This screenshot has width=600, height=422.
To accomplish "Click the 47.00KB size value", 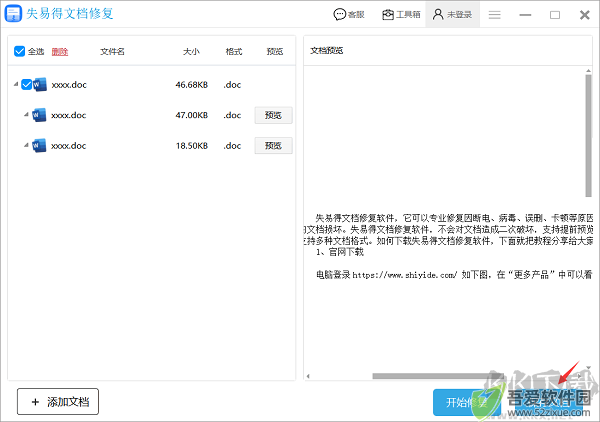I will 192,115.
